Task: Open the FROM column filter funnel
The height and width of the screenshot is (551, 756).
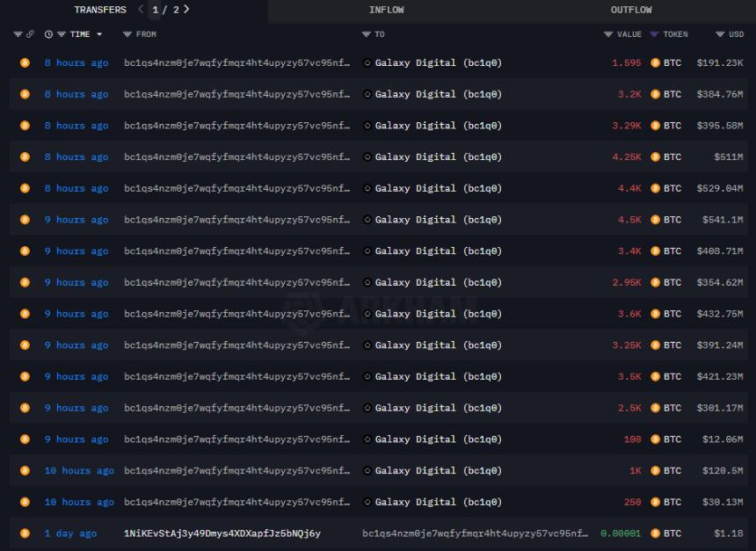Action: (127, 35)
